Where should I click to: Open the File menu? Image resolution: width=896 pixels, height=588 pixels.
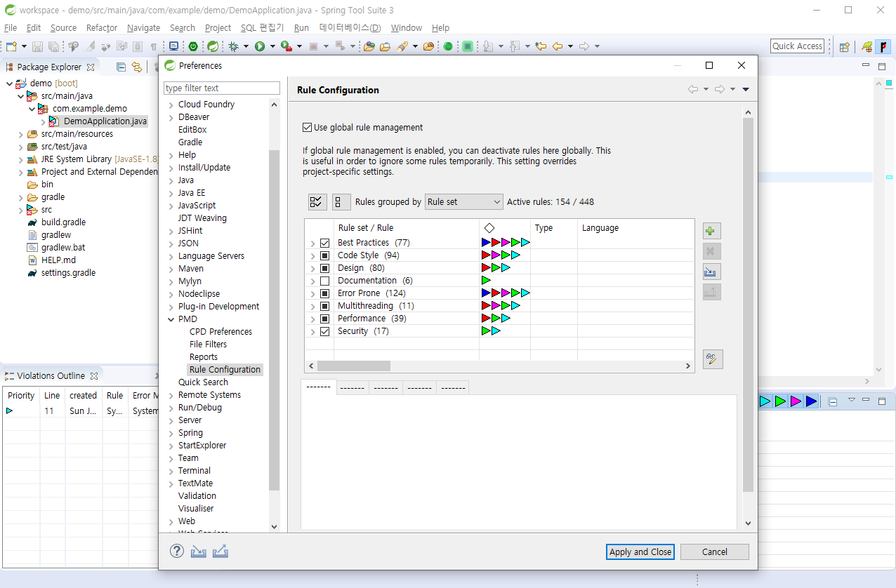(x=11, y=28)
